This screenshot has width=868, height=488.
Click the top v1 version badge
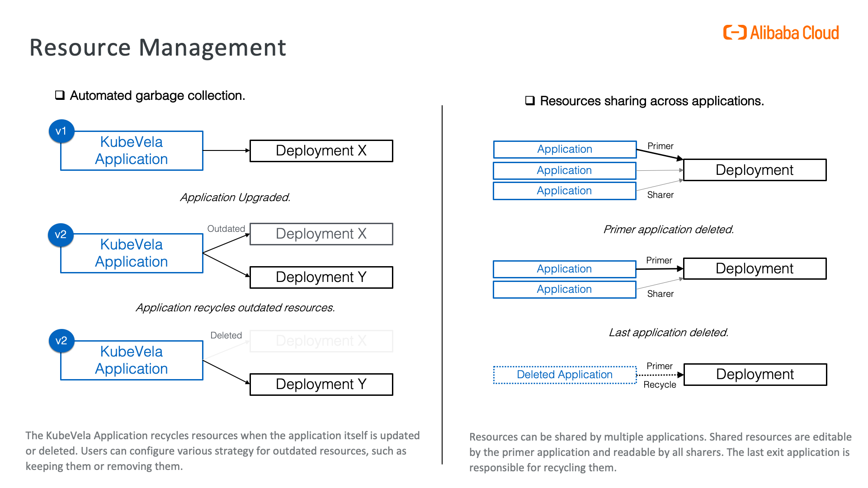pyautogui.click(x=61, y=131)
